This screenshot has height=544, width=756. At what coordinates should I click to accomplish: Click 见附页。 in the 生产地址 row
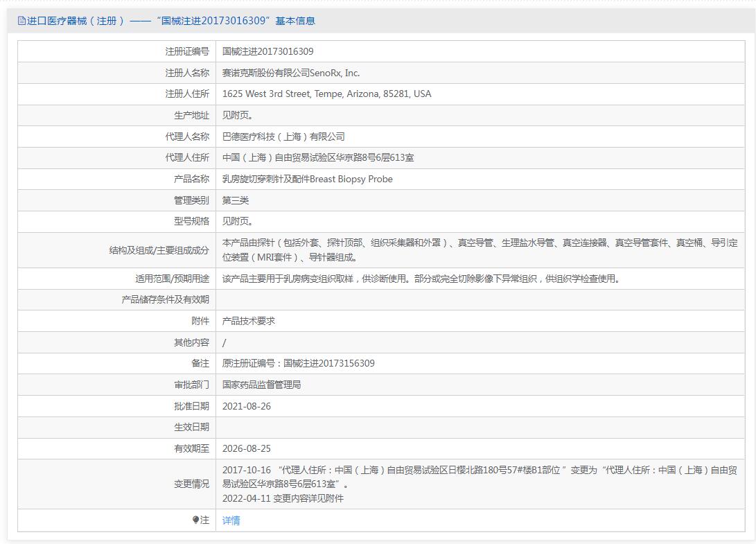pos(238,115)
